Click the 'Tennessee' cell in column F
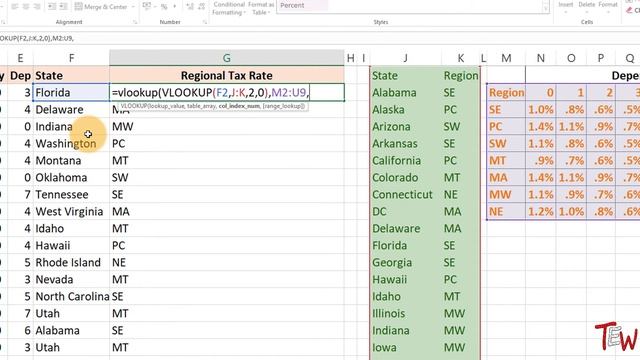This screenshot has width=640, height=360. [71, 194]
